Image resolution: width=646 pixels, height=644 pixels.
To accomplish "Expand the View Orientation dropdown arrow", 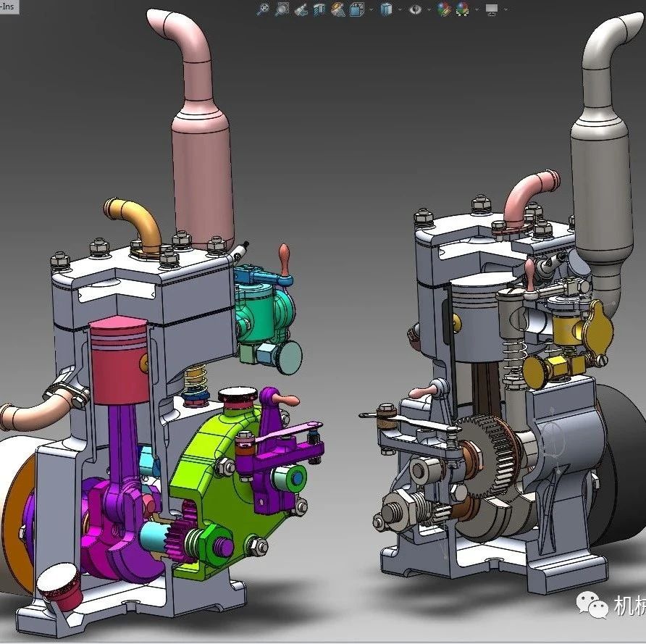I will click(372, 9).
